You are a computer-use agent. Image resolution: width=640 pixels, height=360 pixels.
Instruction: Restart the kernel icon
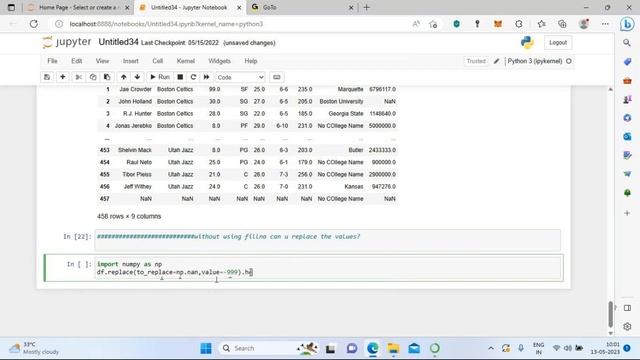(193, 77)
